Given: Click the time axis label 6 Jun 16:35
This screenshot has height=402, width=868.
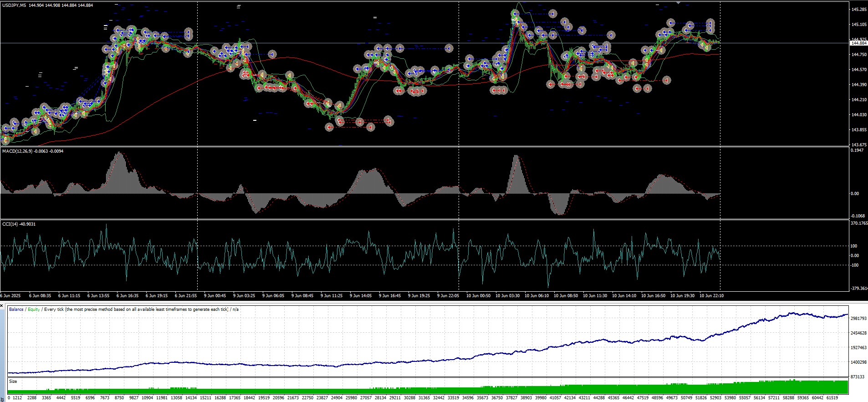Looking at the screenshot, I should click(x=128, y=296).
